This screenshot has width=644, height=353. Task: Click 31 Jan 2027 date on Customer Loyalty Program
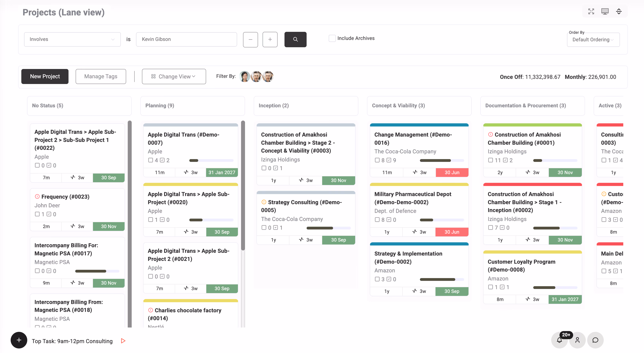tap(565, 299)
